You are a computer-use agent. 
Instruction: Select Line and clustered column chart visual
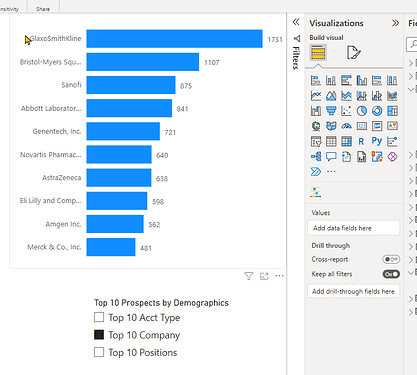[x=377, y=96]
